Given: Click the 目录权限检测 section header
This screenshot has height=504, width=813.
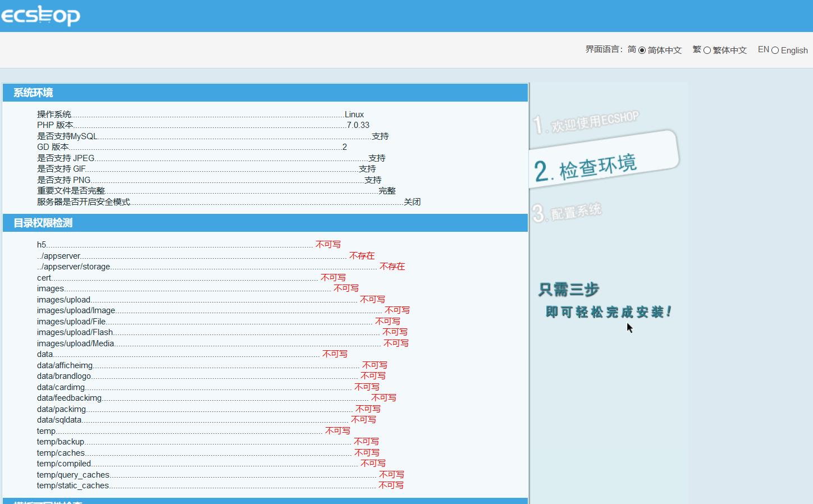Looking at the screenshot, I should click(x=265, y=223).
